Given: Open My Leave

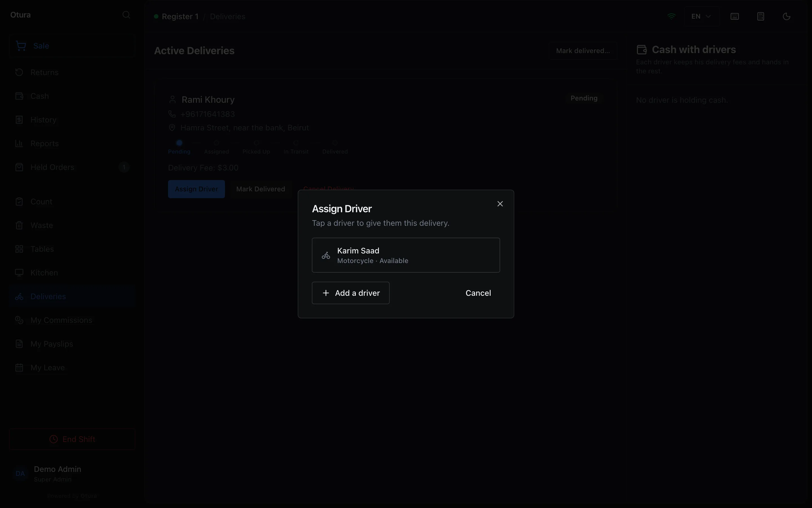Looking at the screenshot, I should pos(72,367).
